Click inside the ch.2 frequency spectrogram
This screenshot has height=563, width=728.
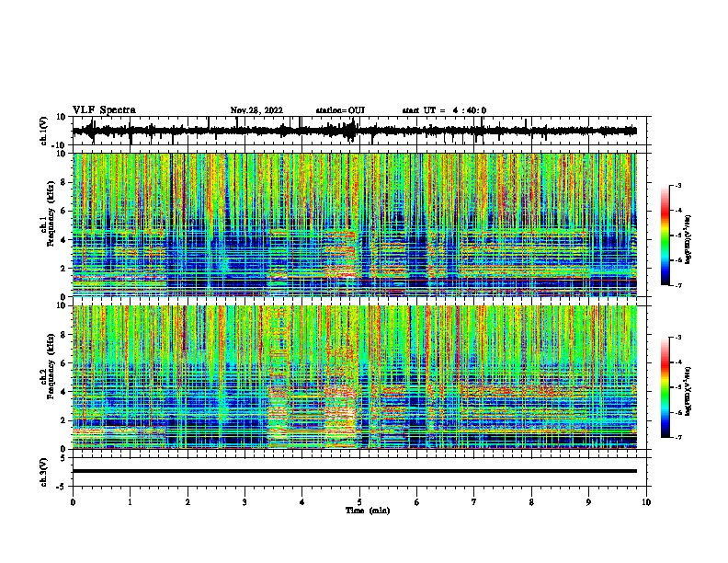(x=355, y=377)
